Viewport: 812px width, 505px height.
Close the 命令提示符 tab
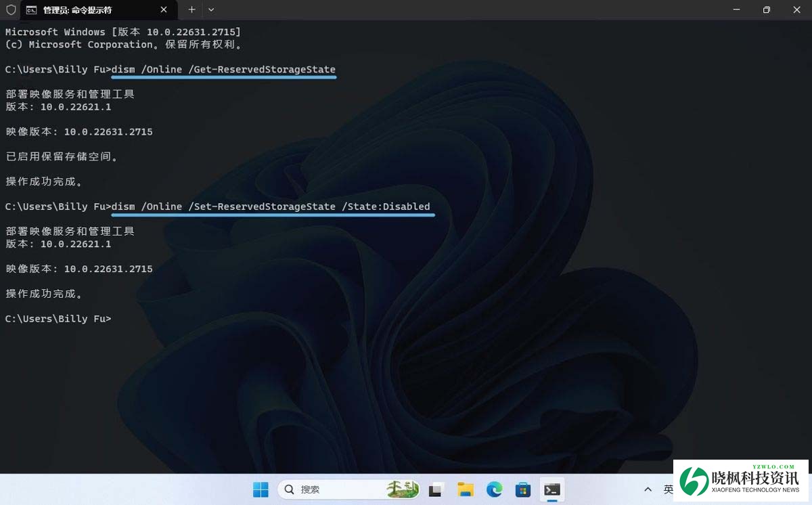coord(164,10)
